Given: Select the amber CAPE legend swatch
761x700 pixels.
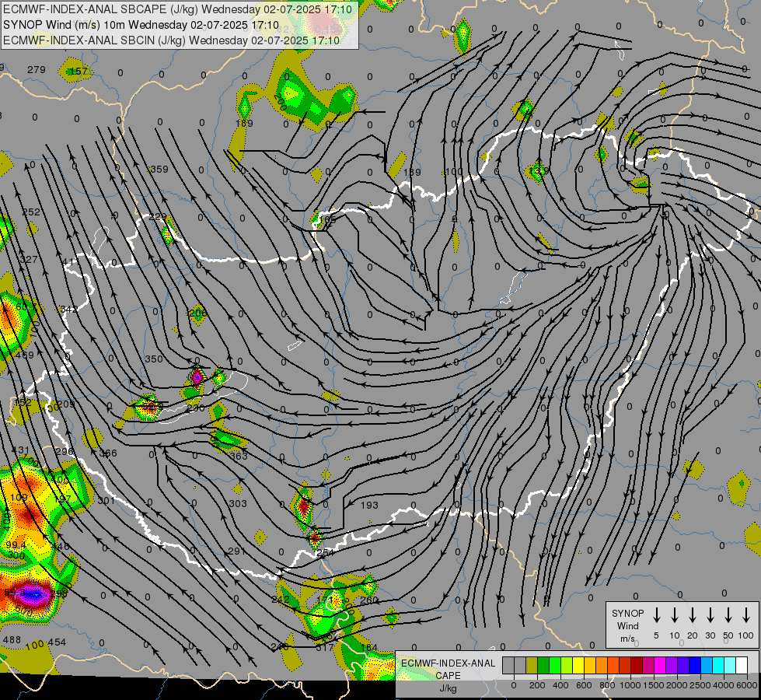Looking at the screenshot, I should coord(591,665).
